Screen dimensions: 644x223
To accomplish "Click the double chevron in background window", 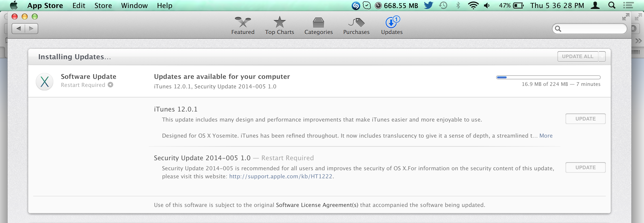I will coord(638,41).
